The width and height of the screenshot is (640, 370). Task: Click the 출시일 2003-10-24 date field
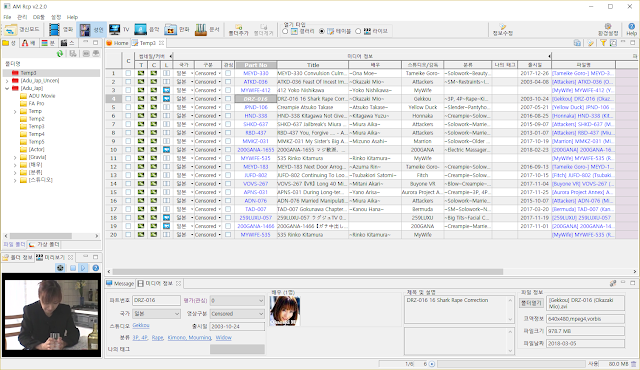tap(237, 326)
